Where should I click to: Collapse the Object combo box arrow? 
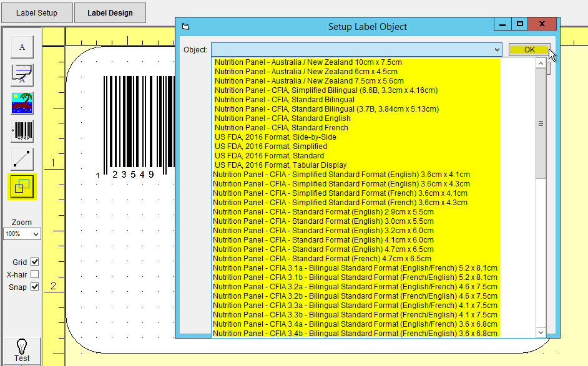point(497,49)
